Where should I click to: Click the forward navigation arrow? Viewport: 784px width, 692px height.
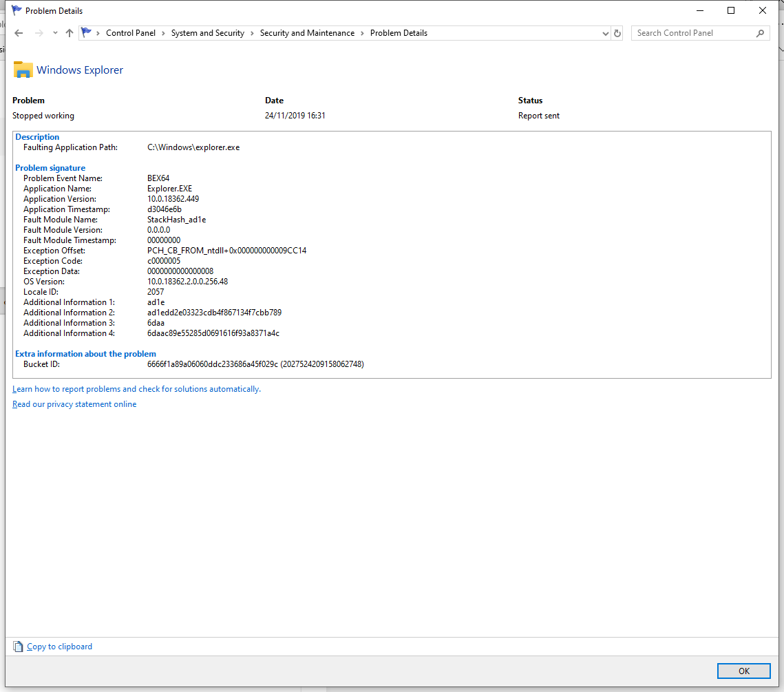39,33
